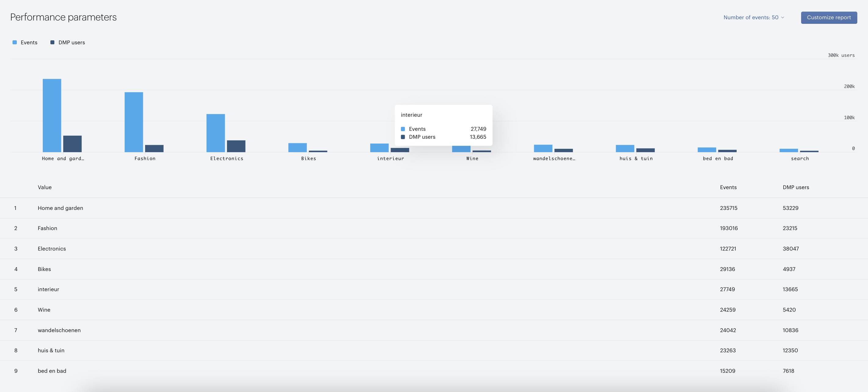Toggle the DMP users legend item
This screenshot has height=392, width=868.
pos(67,42)
